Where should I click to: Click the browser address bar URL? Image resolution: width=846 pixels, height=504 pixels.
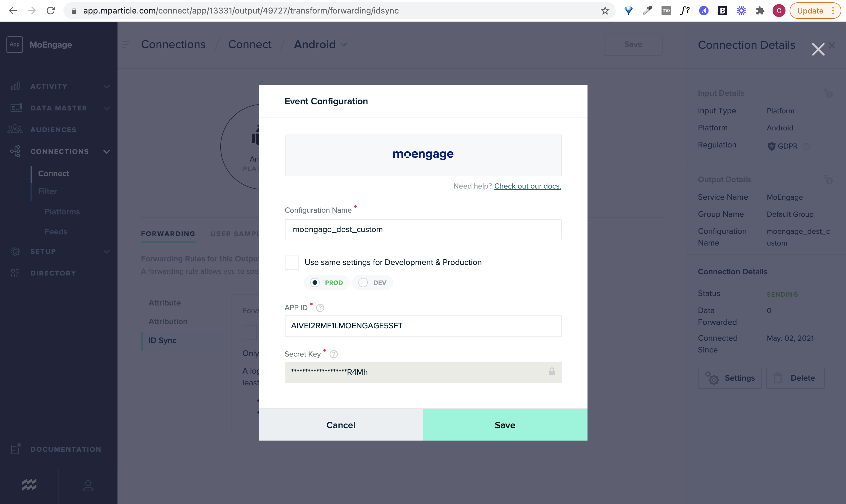(x=241, y=11)
